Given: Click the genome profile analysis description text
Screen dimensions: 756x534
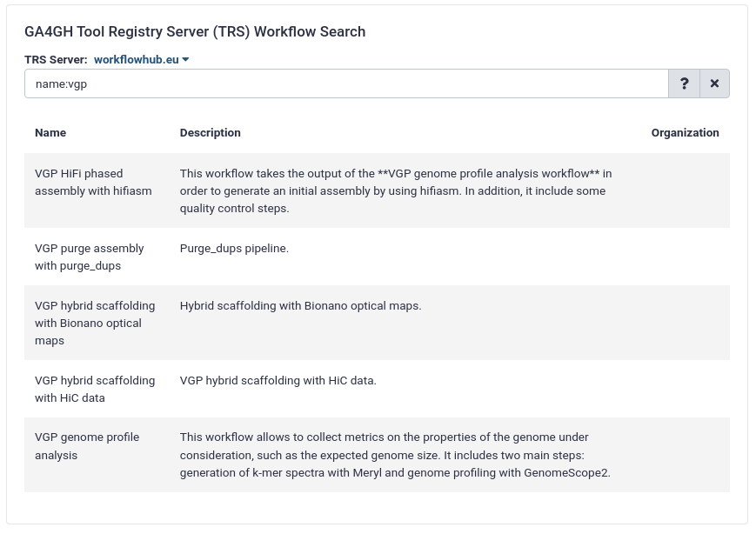Looking at the screenshot, I should coord(395,455).
